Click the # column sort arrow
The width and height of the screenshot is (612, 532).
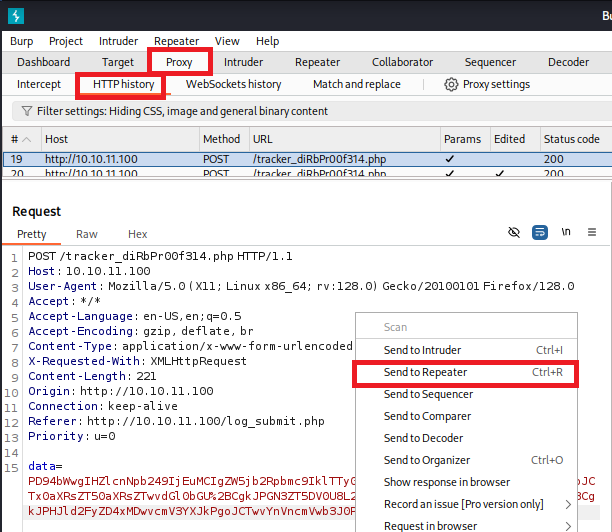coord(26,139)
